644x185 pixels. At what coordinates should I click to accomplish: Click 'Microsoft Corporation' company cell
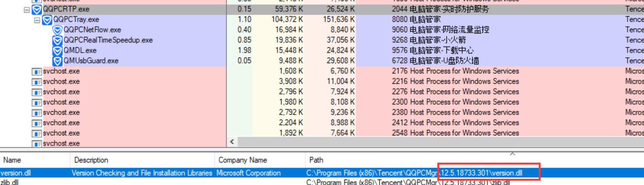coord(249,173)
